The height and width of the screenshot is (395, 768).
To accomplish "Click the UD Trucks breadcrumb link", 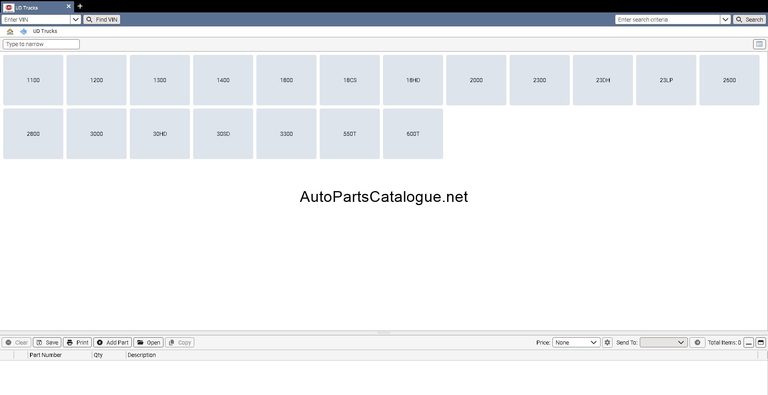I will pos(45,31).
